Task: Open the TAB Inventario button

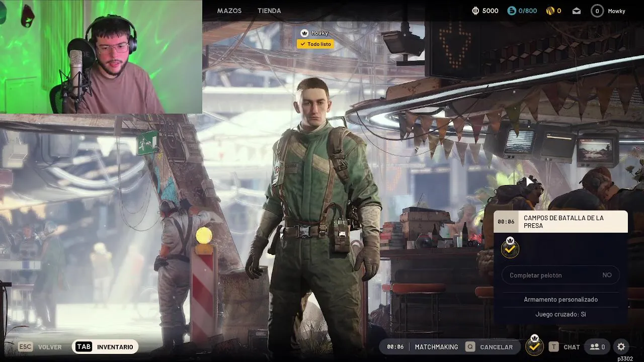Action: tap(105, 347)
